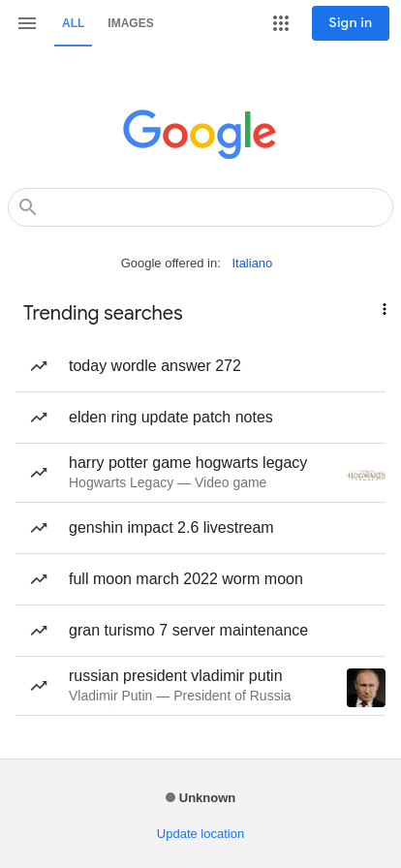Click the Google logo
401x868 pixels.
200,134
